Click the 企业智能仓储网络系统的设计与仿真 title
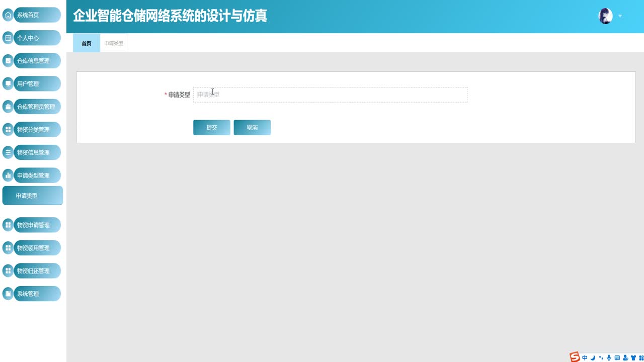Screen dimensions: 644x362 [x=170, y=16]
